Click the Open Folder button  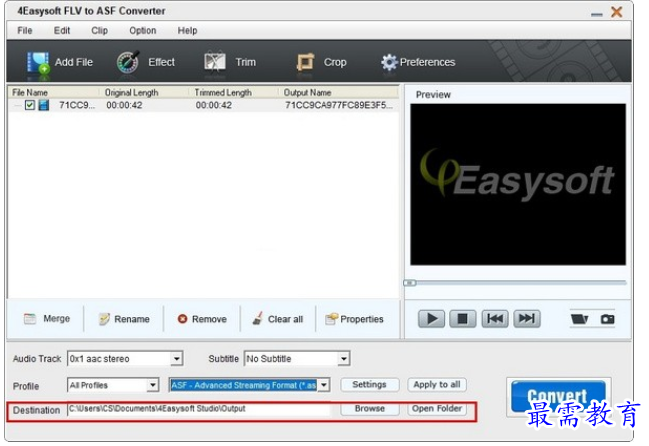[437, 409]
